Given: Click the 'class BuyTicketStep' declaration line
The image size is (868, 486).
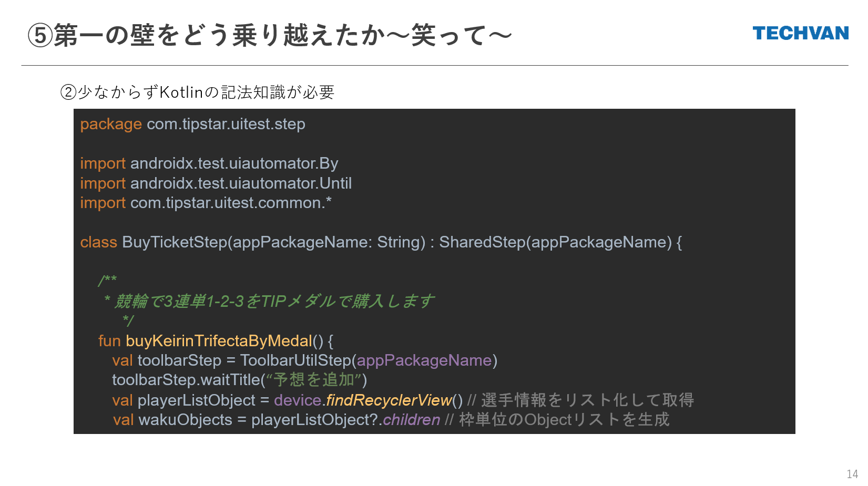Looking at the screenshot, I should point(381,242).
